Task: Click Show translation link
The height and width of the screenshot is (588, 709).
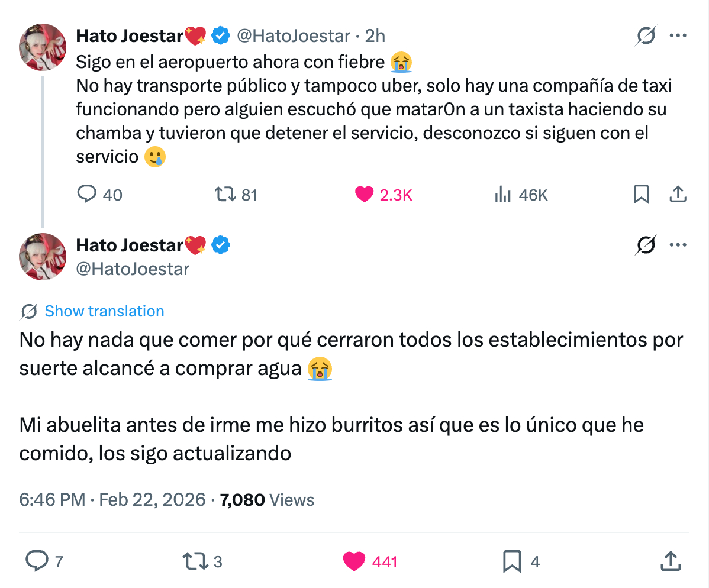Action: pyautogui.click(x=104, y=311)
